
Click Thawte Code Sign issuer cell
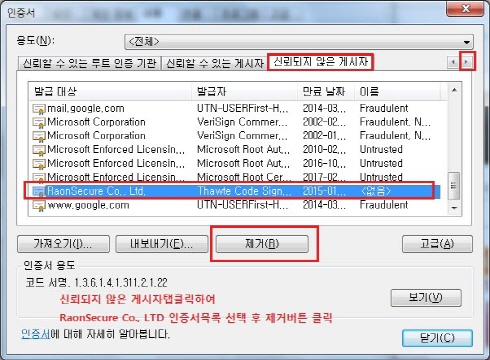point(244,191)
